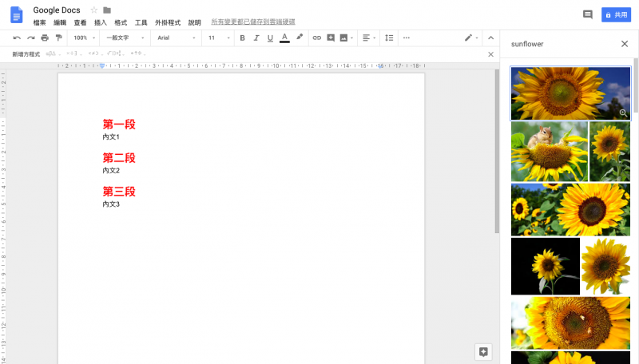The width and height of the screenshot is (639, 364).
Task: Open line spacing options
Action: pos(389,38)
